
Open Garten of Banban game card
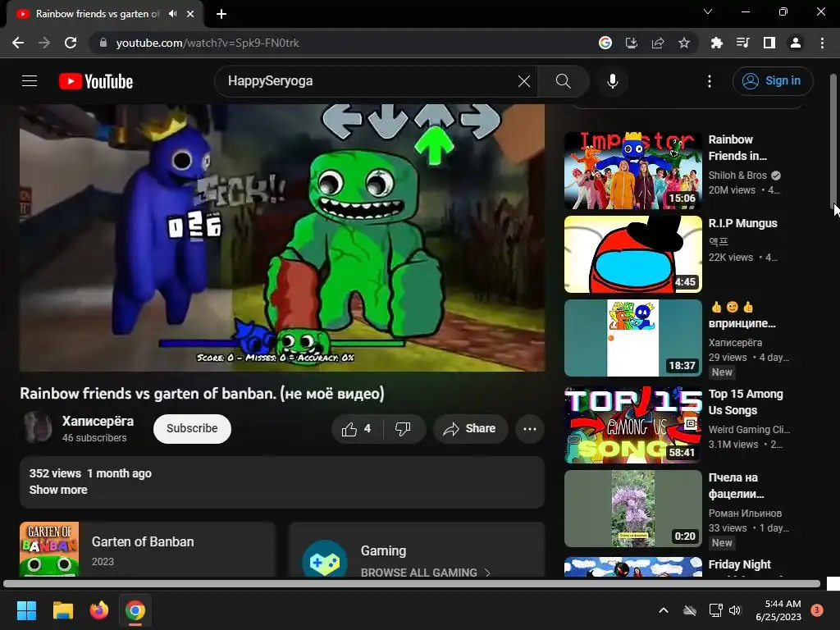click(148, 550)
